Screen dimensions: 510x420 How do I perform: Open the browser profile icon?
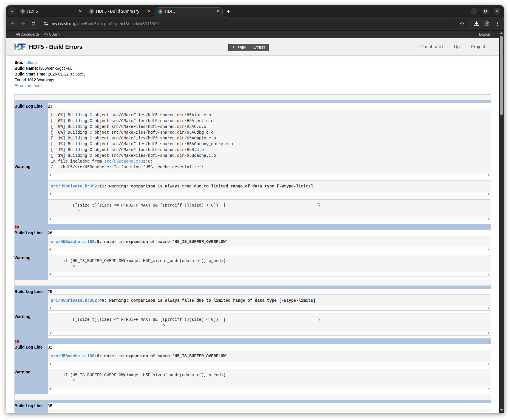point(487,24)
